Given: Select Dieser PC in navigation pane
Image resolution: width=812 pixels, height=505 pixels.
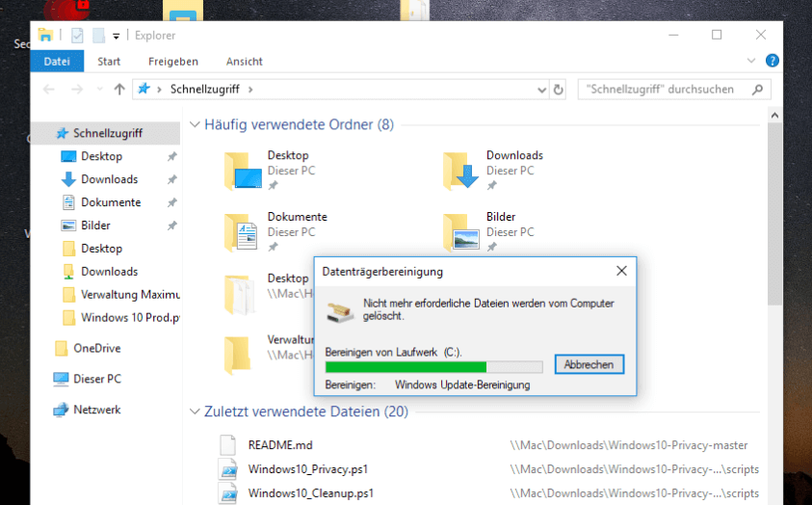Looking at the screenshot, I should click(97, 379).
